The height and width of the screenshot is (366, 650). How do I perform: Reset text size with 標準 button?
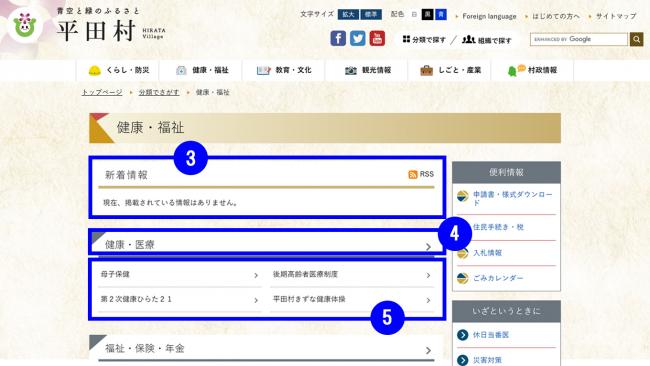pos(371,15)
